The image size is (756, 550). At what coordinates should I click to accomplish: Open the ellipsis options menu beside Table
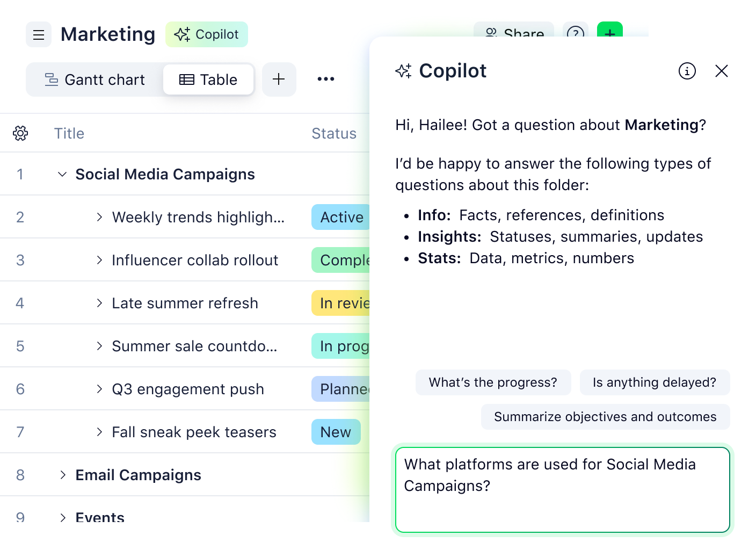[x=325, y=79]
